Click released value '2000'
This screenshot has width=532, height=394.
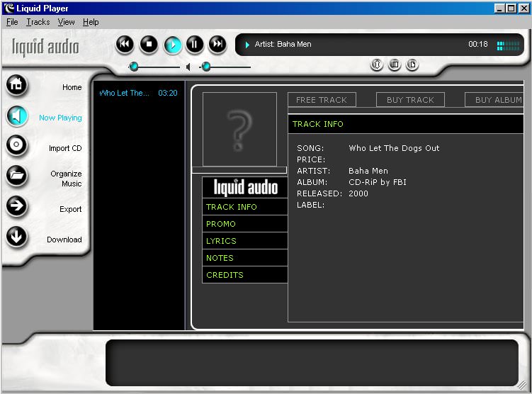[358, 193]
